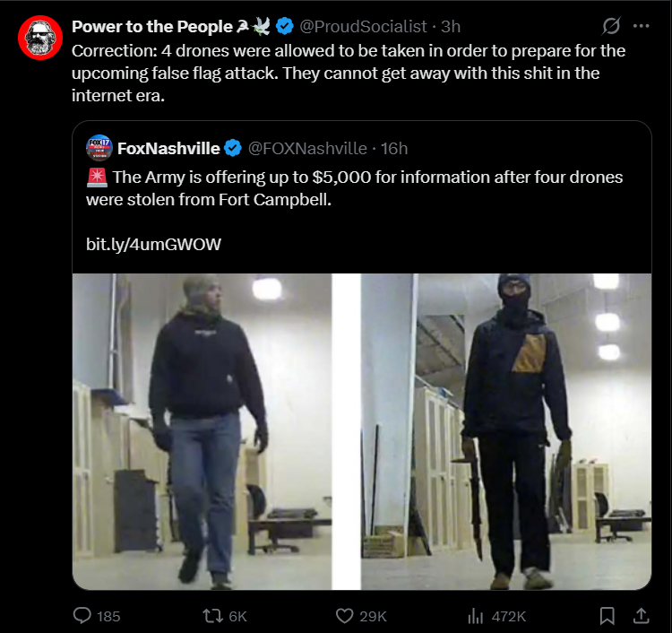The width and height of the screenshot is (672, 633).
Task: Open Power to the People profile avatar
Action: coord(40,38)
